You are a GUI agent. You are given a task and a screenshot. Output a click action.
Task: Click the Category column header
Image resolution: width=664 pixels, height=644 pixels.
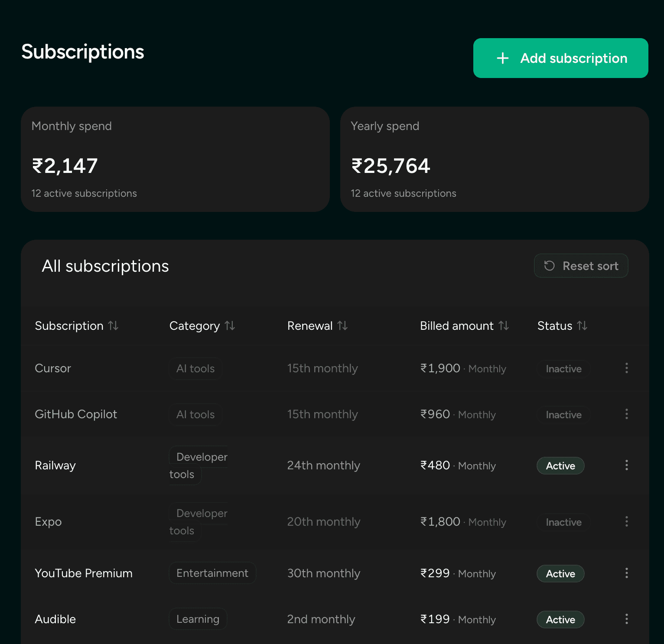(x=202, y=325)
